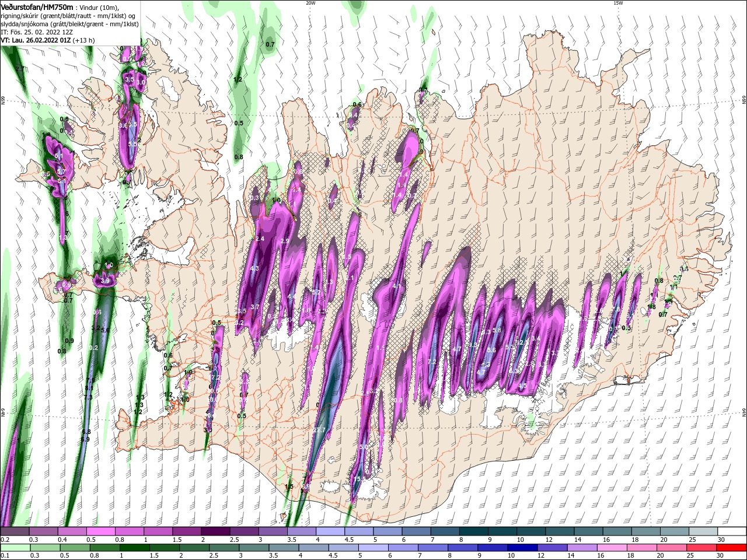Select the upper legend swatch between 3.5 and 4
This screenshot has height=560, width=747.
click(x=301, y=531)
